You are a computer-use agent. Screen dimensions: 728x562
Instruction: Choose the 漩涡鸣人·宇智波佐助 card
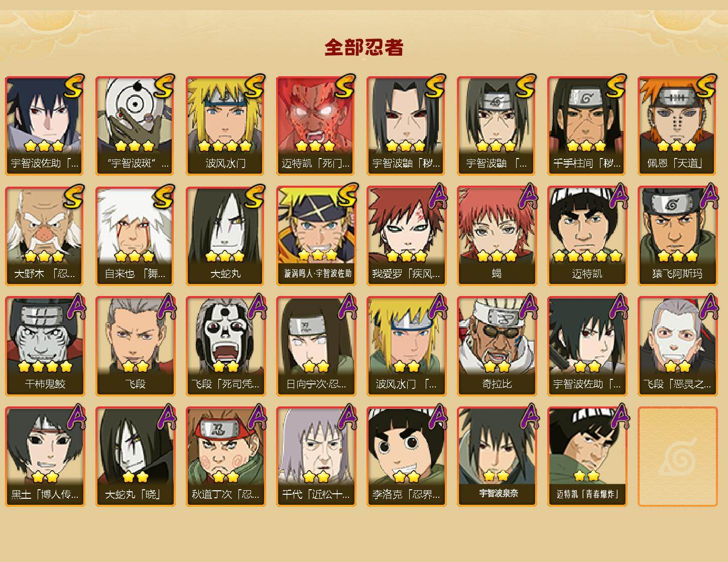[316, 236]
